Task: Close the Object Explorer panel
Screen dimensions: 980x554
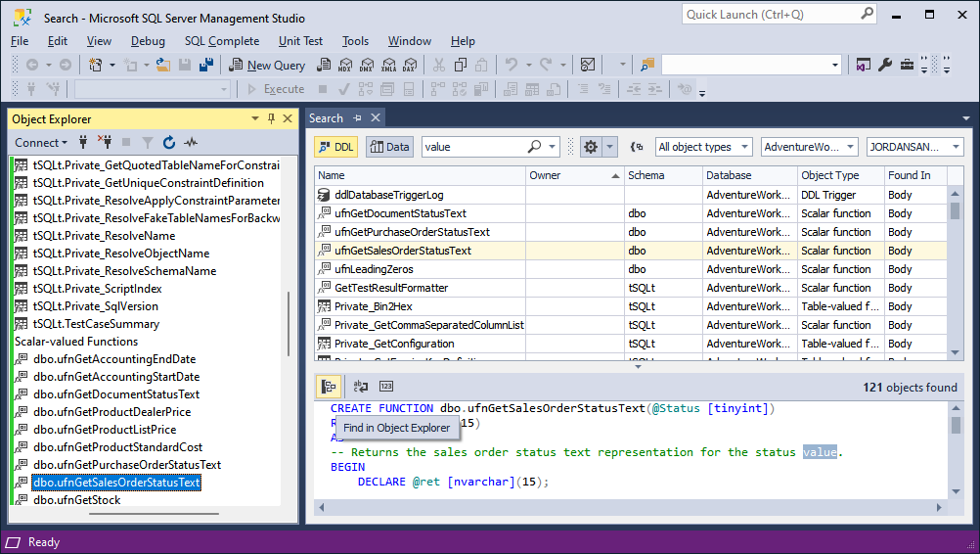Action: click(x=288, y=118)
